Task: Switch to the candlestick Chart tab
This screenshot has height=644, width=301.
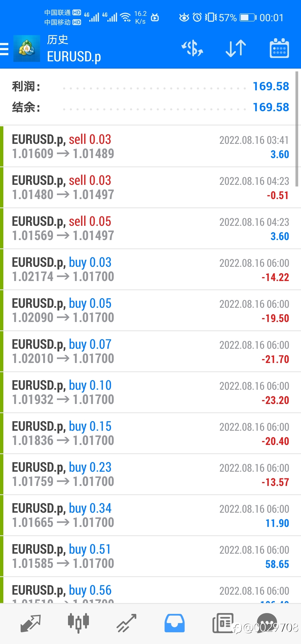Action: [78, 623]
